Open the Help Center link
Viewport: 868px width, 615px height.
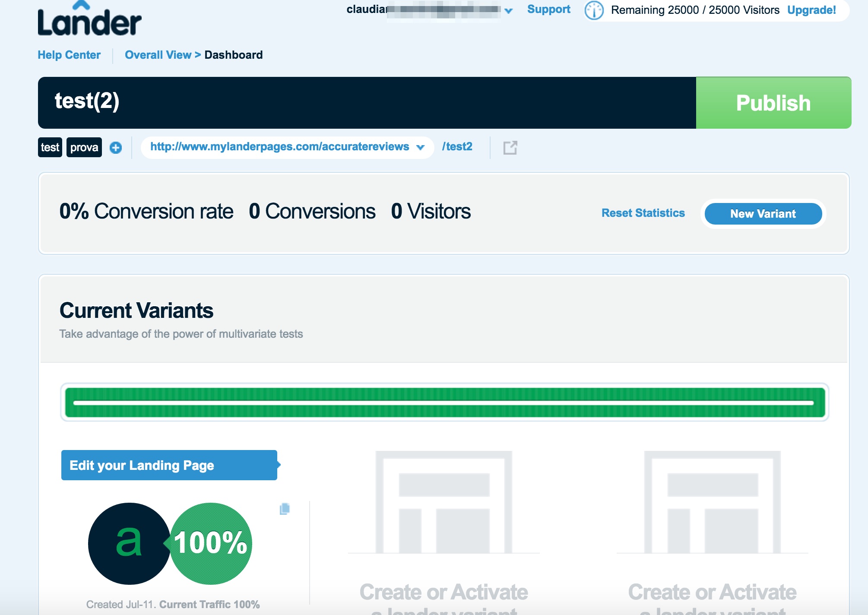[69, 55]
